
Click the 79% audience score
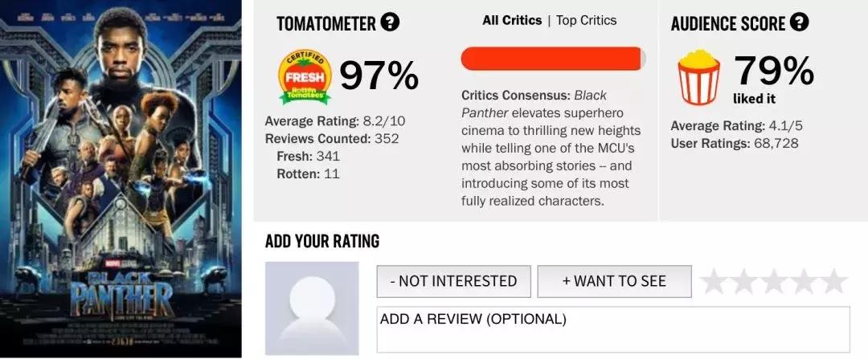point(773,72)
